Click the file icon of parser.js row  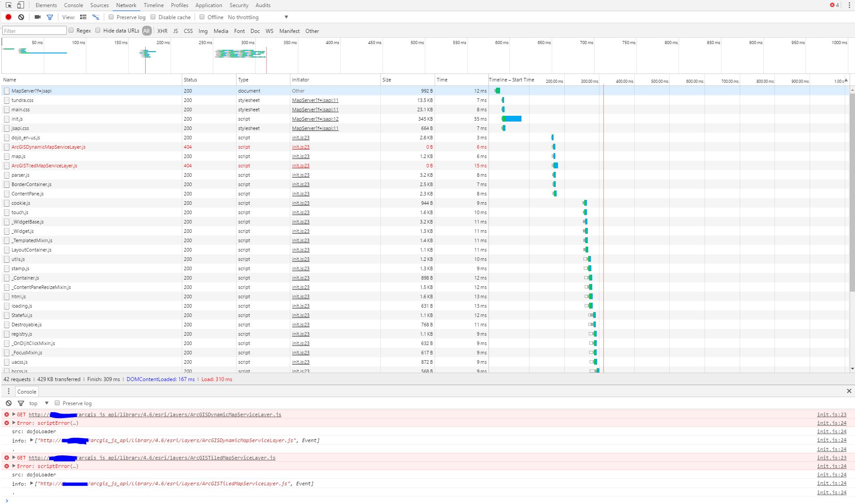7,175
